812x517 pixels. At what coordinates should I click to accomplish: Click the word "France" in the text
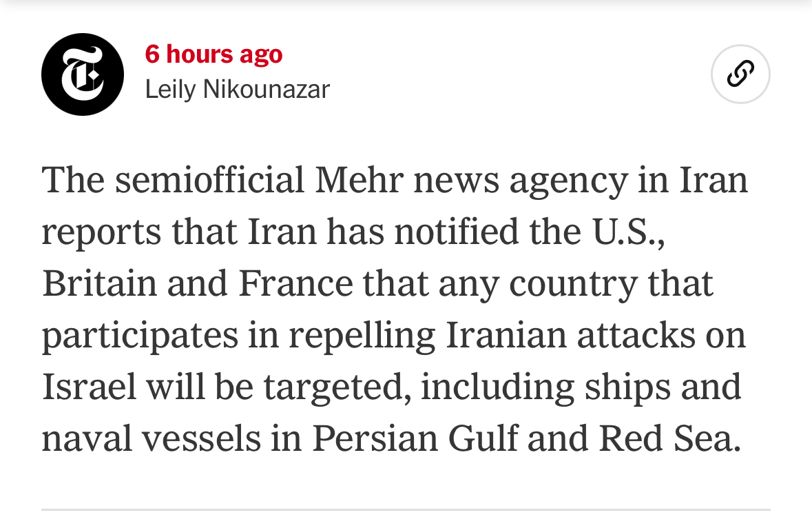click(295, 283)
